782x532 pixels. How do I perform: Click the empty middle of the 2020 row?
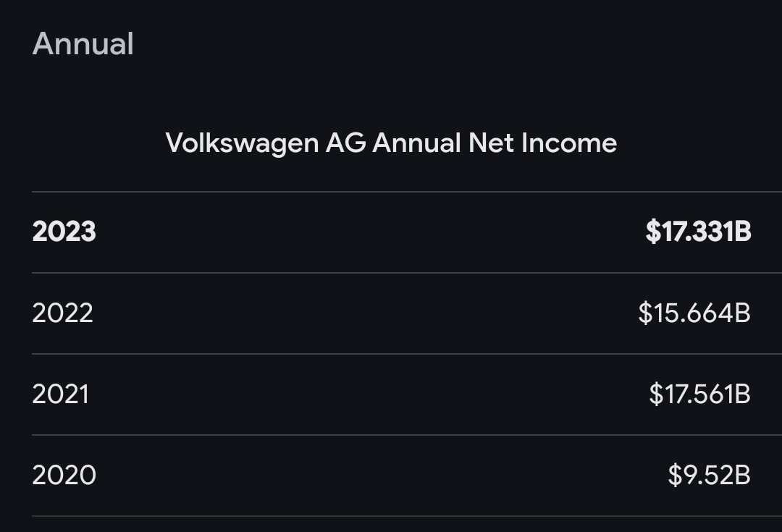[x=369, y=475]
